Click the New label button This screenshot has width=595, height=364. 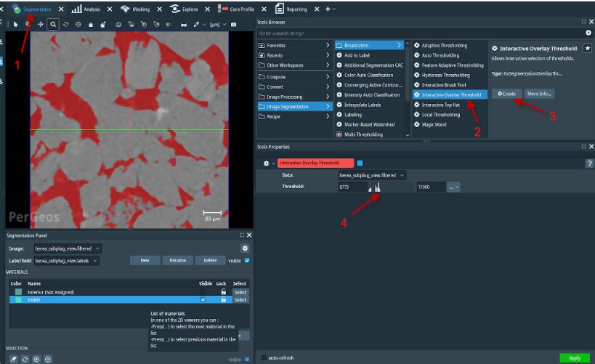tap(145, 260)
